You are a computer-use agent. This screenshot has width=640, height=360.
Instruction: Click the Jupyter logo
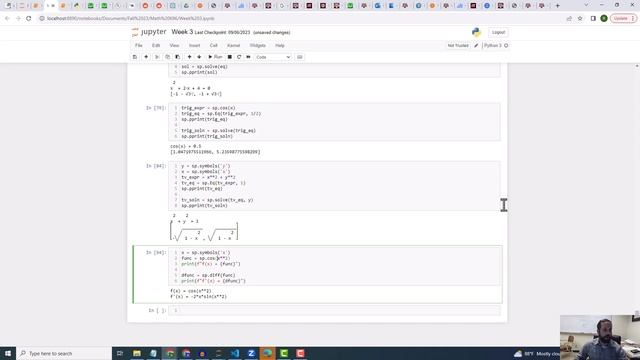click(149, 32)
